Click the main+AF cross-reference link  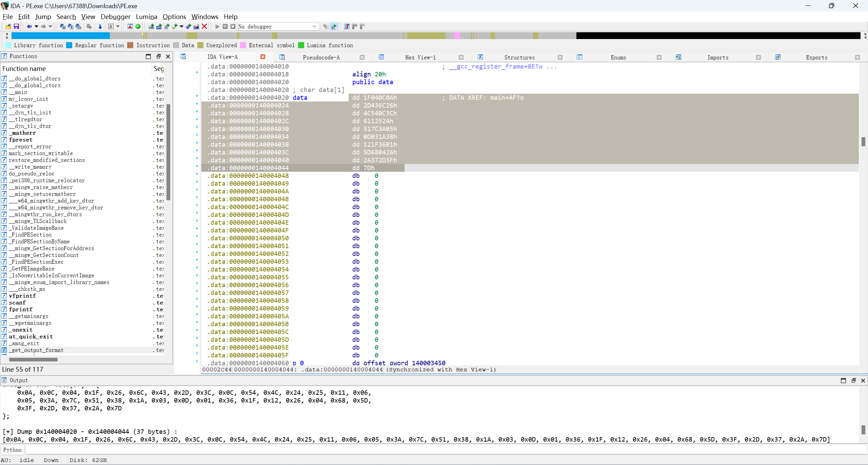[x=507, y=98]
